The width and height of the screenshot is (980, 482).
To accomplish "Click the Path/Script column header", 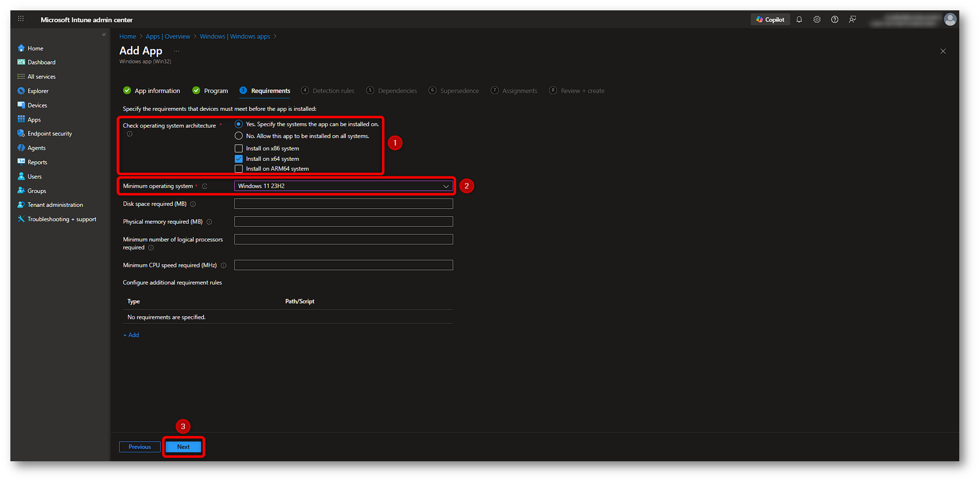I will [300, 302].
